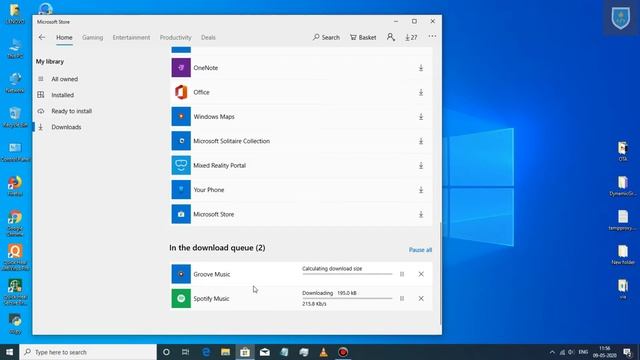Select Downloads in My library
This screenshot has height=360, width=640.
click(x=66, y=127)
